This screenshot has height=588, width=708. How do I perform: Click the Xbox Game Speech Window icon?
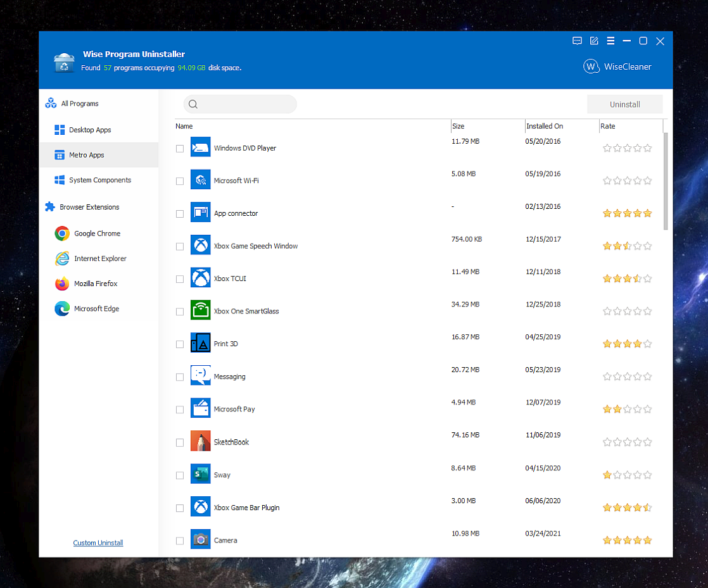pyautogui.click(x=201, y=245)
